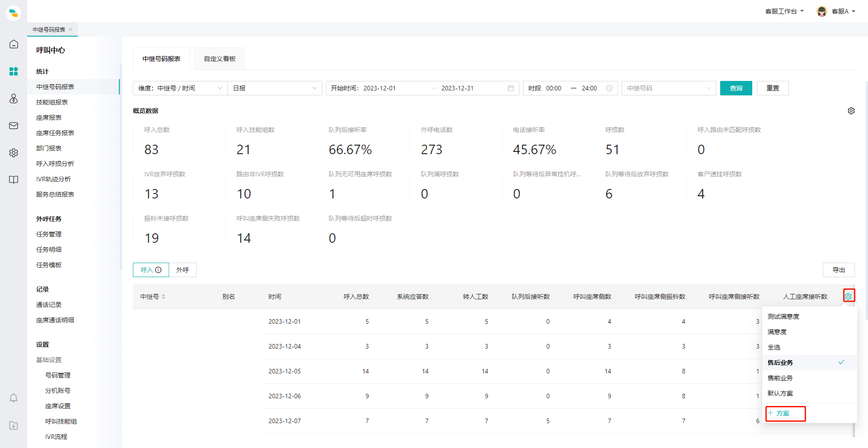Click the 2023-12-05 table row date
The image size is (868, 448).
click(284, 371)
